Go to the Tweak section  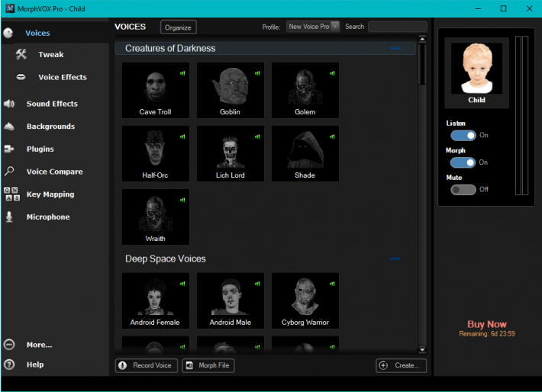point(51,55)
